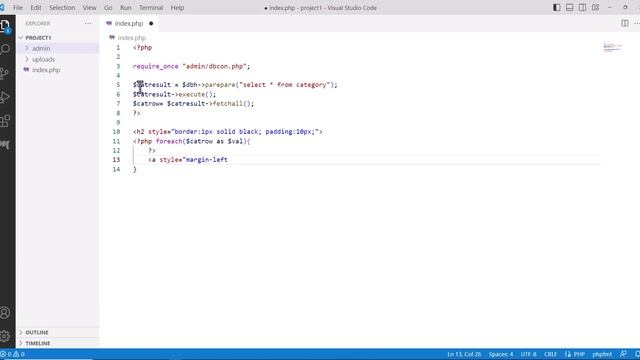Screen dimensions: 640x360
Task: Open the Help menu
Action: [177, 8]
